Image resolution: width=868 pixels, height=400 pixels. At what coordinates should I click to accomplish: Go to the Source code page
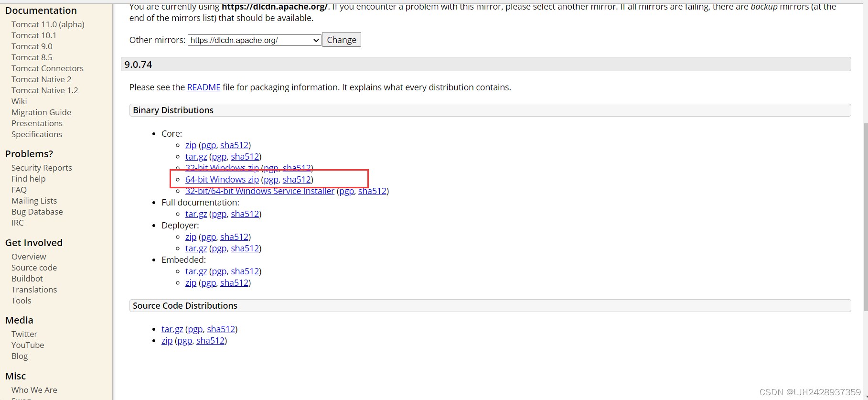tap(34, 268)
